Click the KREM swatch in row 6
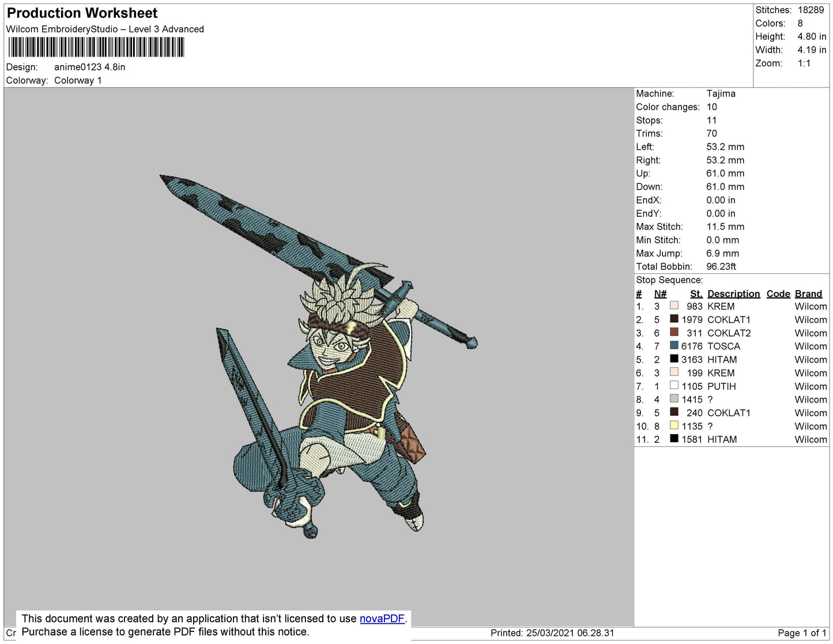833x644 pixels. [x=674, y=372]
